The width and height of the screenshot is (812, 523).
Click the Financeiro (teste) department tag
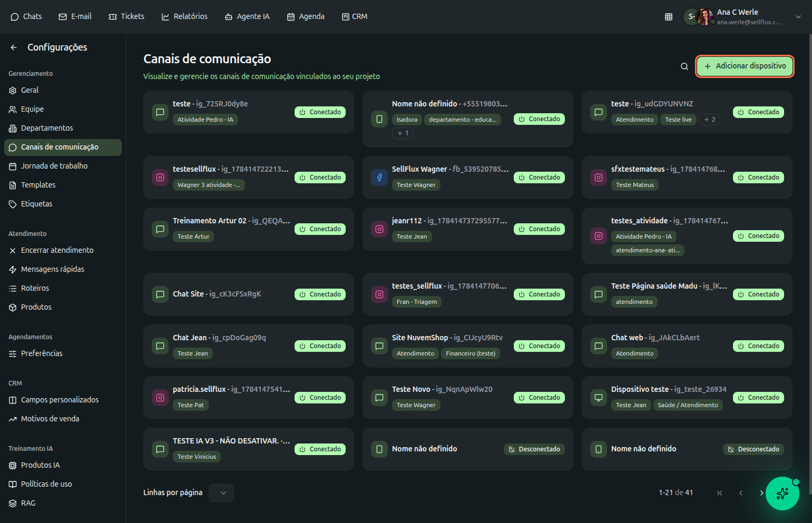[x=470, y=353]
